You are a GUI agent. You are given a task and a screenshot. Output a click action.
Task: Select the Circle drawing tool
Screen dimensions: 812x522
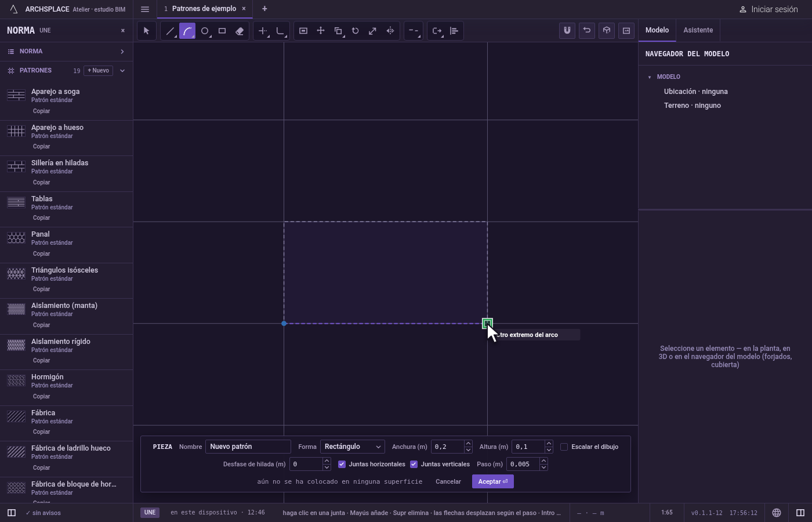[205, 31]
